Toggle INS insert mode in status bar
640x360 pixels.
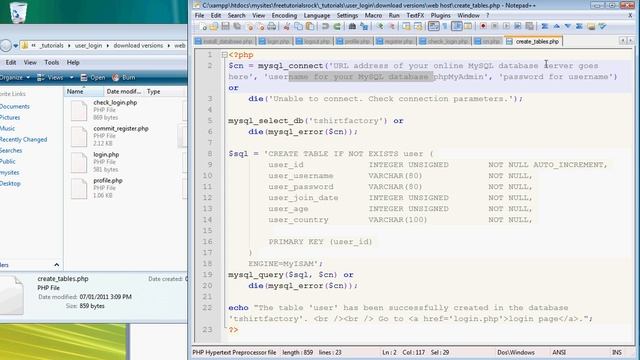617,352
